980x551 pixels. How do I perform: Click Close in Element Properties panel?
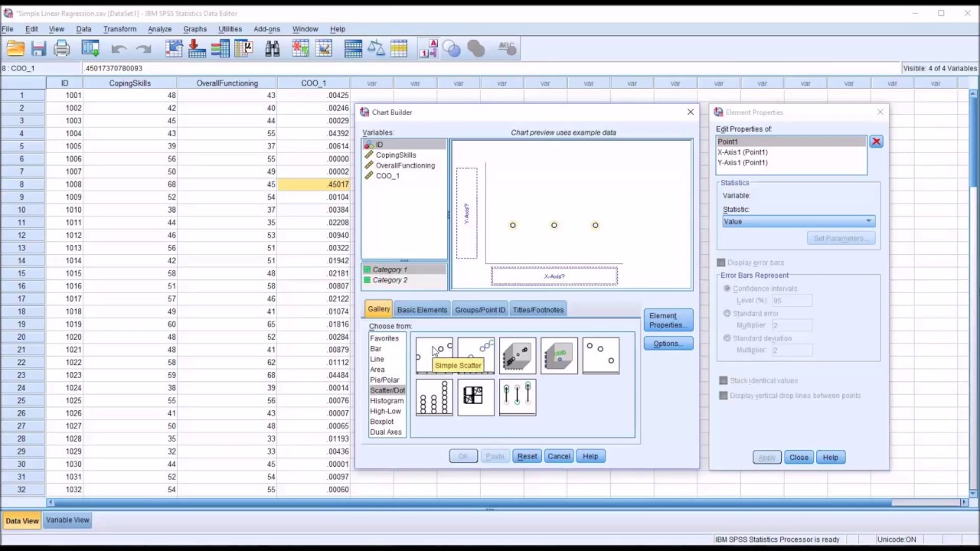coord(799,458)
